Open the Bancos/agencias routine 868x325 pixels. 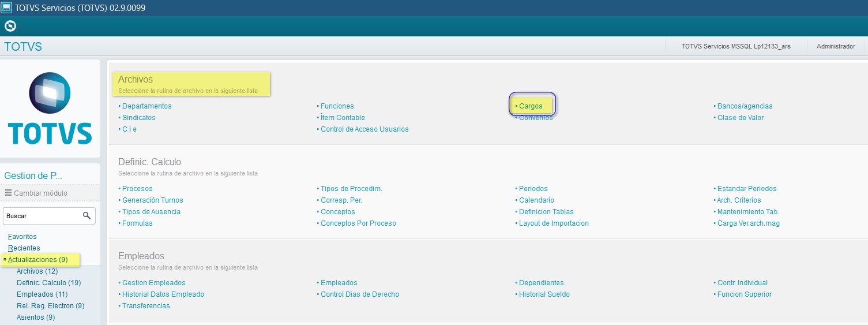[745, 106]
